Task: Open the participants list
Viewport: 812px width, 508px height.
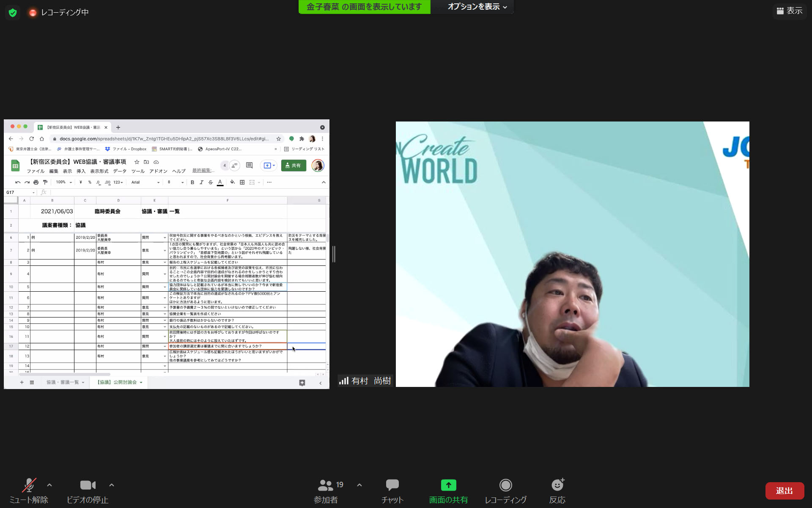Action: coord(326,491)
